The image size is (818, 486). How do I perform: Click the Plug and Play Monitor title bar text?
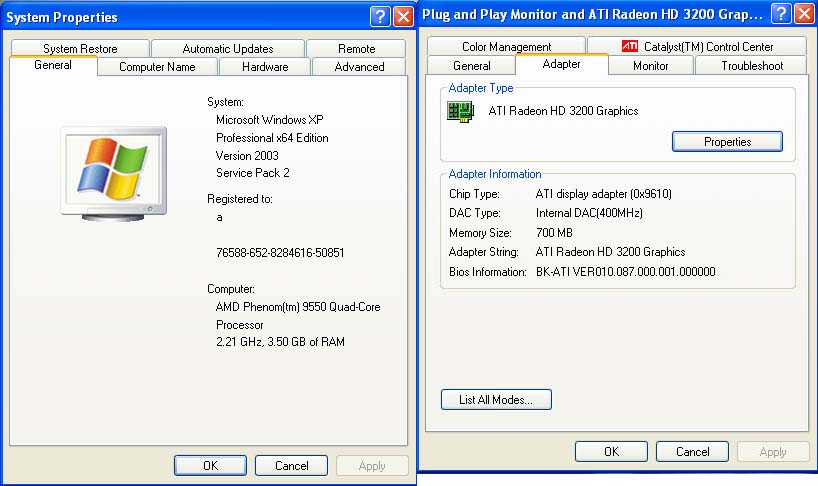[x=593, y=14]
